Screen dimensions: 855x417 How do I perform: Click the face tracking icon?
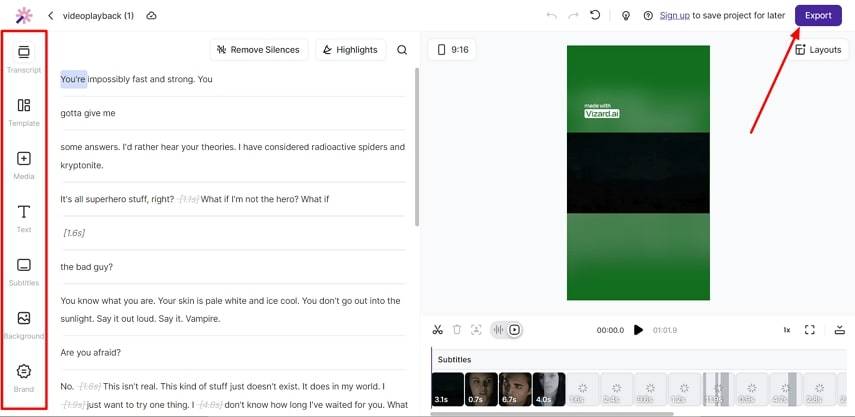pos(476,329)
